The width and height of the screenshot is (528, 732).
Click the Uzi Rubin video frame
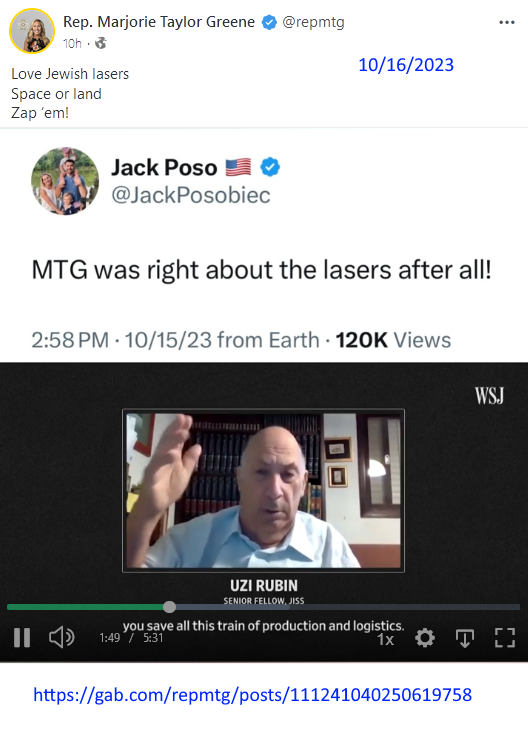click(263, 490)
